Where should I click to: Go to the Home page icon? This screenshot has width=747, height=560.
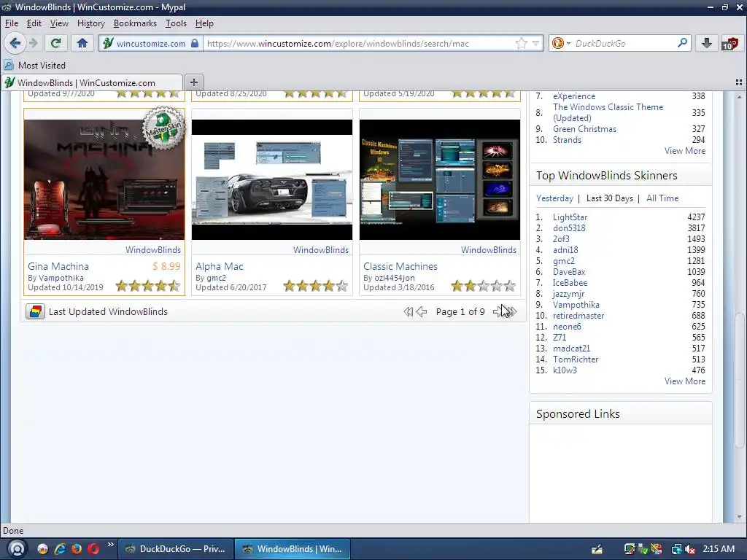coord(82,43)
